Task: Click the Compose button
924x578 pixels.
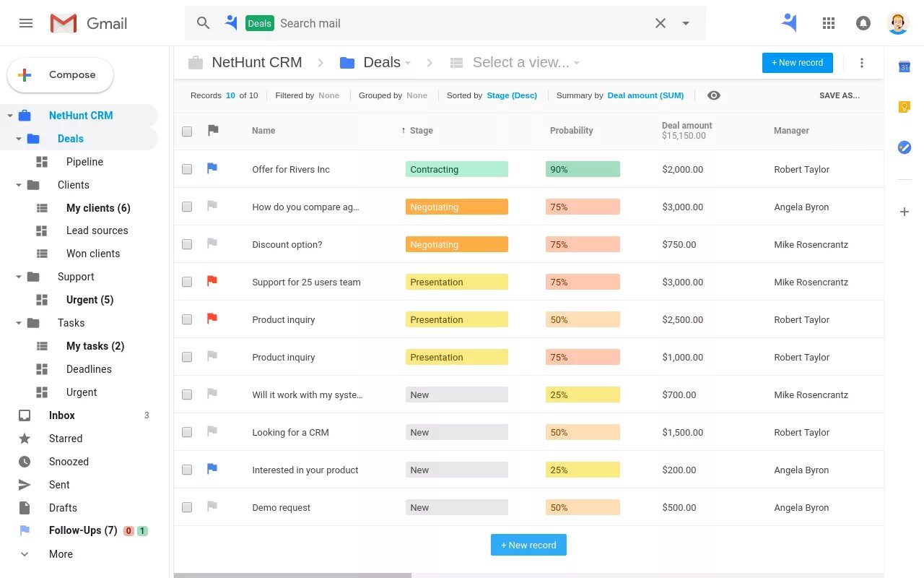Action: pos(61,75)
